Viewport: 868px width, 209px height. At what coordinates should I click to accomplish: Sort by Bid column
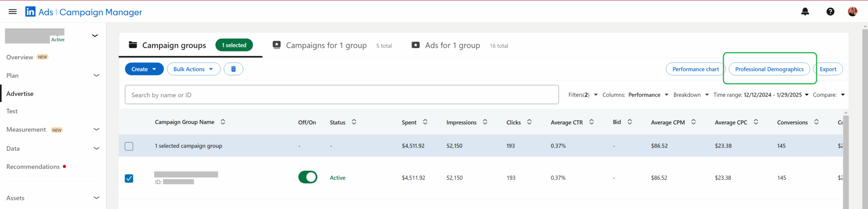[630, 122]
